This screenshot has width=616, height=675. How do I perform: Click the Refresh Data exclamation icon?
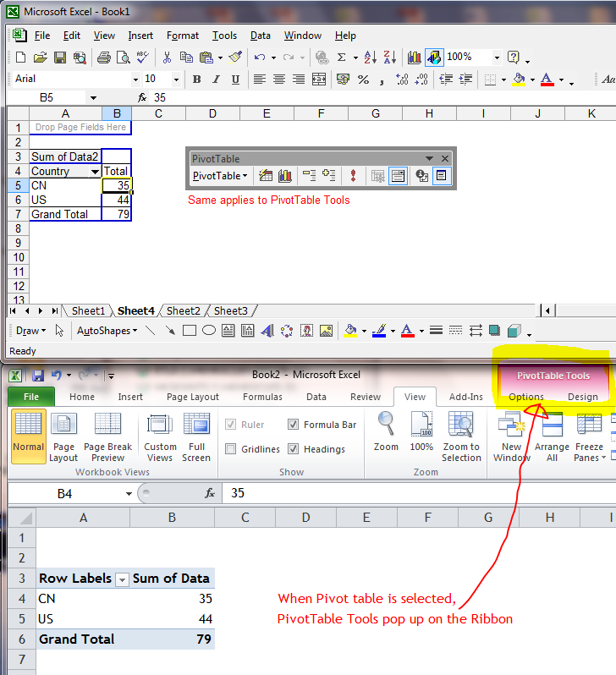(352, 176)
